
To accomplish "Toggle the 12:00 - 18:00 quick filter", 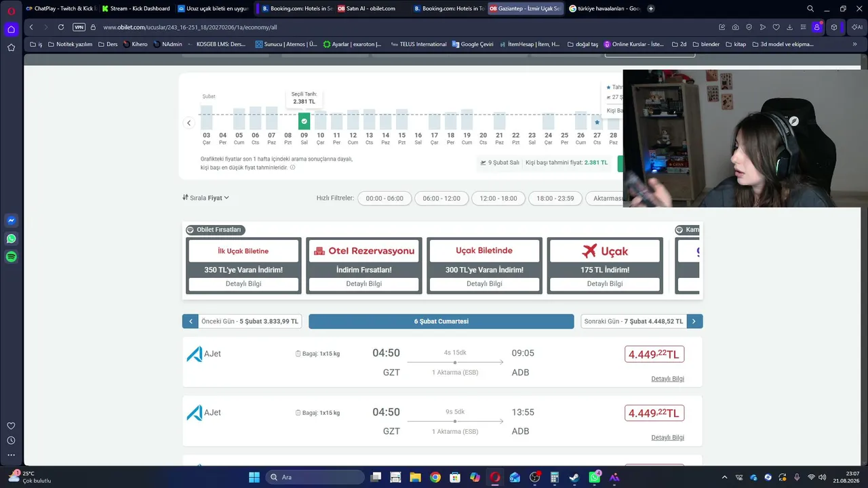I will pos(498,199).
